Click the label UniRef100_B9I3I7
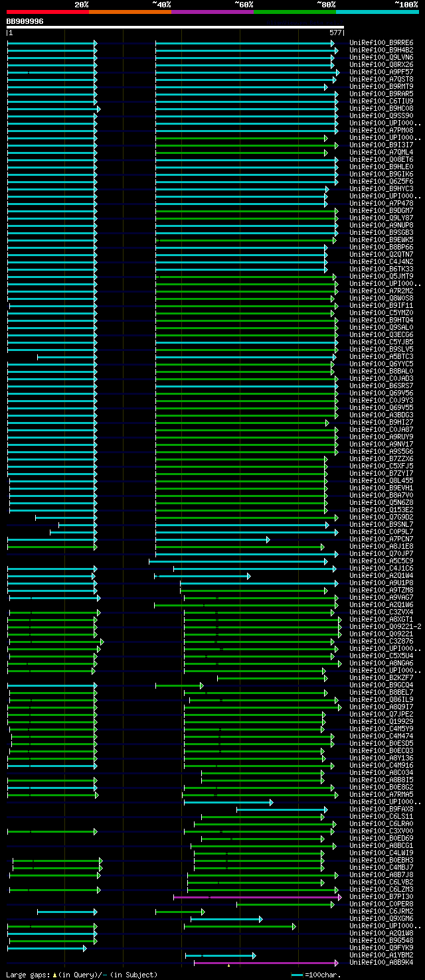The height and width of the screenshot is (980, 425). click(x=381, y=145)
